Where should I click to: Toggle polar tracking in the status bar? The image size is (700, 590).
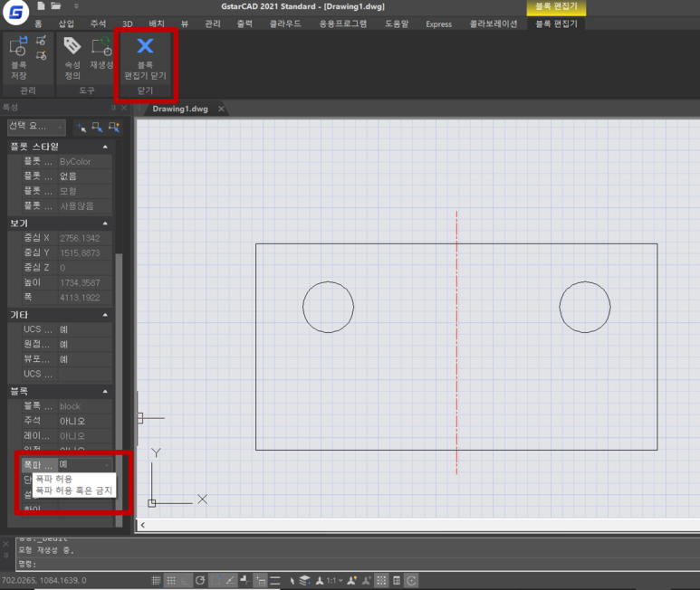(200, 580)
